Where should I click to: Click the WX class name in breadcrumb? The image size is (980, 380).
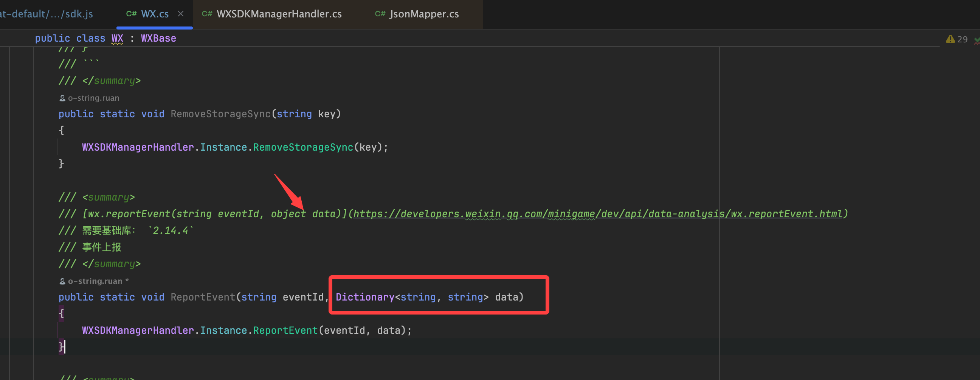coord(117,39)
